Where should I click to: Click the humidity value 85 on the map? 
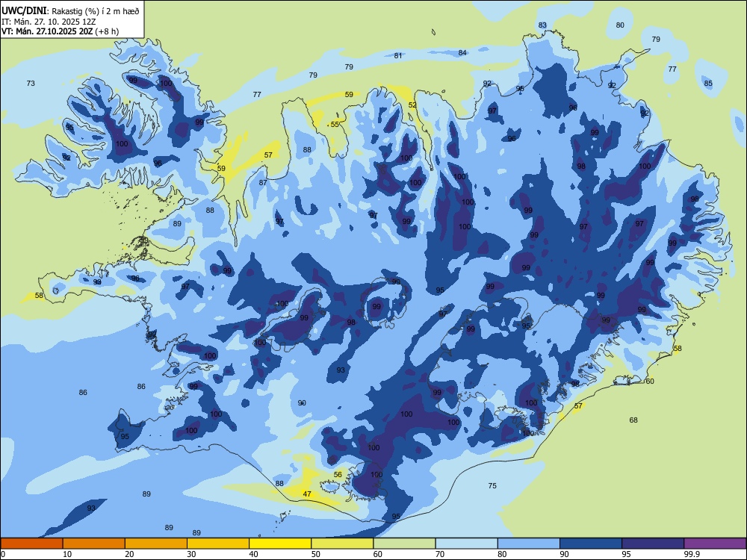708,84
